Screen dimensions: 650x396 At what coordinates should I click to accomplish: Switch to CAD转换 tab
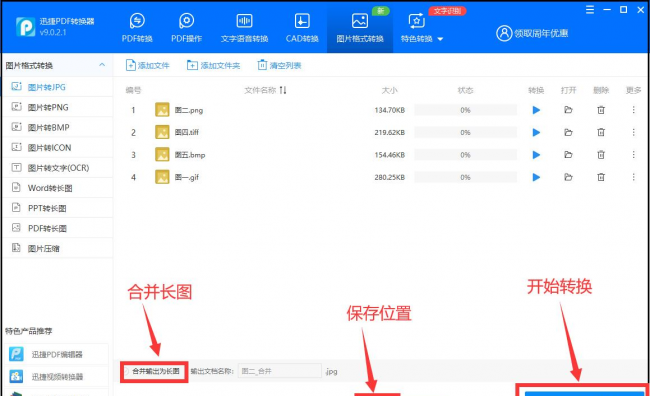[x=302, y=28]
